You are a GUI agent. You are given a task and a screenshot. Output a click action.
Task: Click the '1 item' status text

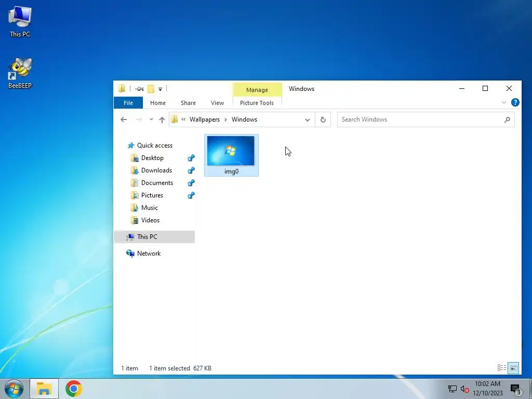point(129,368)
